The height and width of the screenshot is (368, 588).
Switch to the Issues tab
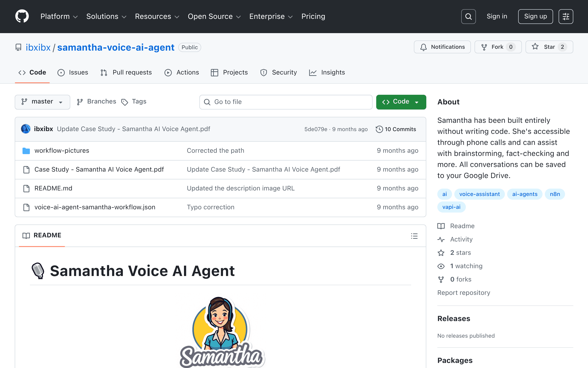pos(73,72)
